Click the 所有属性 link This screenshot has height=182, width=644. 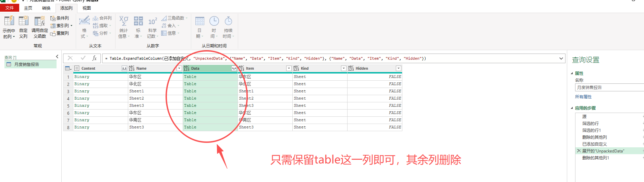[x=583, y=97]
